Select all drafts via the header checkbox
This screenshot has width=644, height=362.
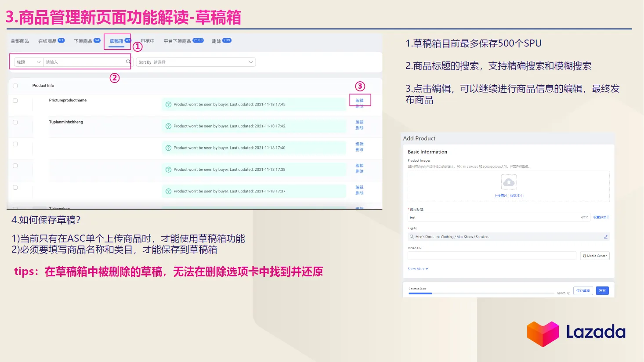click(15, 86)
